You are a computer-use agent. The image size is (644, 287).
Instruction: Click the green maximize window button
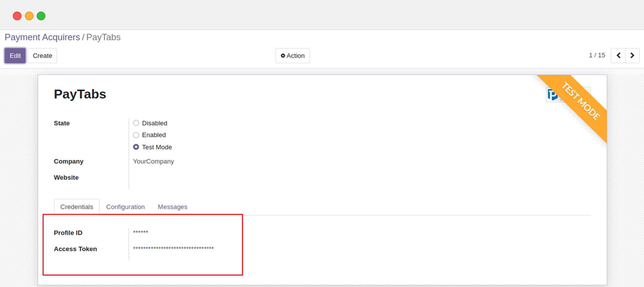41,16
